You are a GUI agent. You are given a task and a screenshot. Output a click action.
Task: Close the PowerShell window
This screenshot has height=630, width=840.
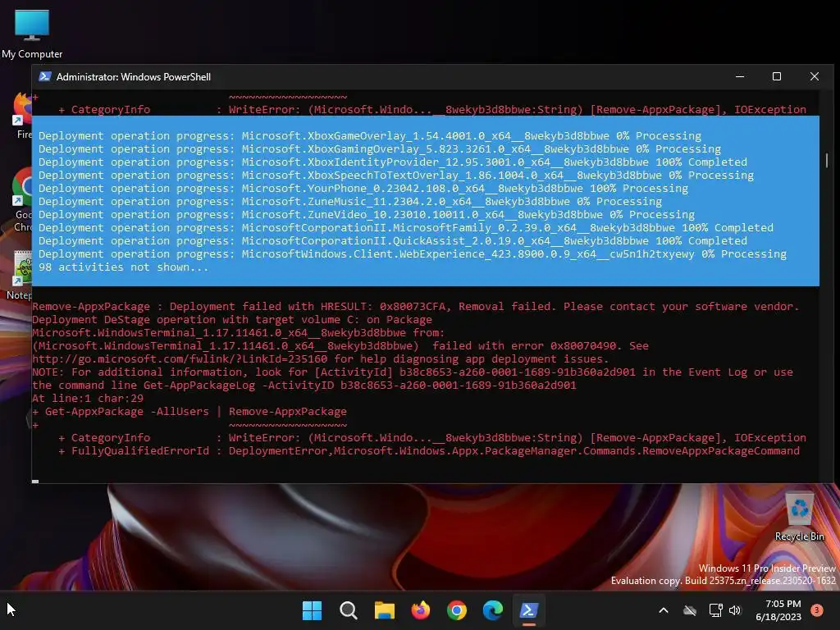815,76
